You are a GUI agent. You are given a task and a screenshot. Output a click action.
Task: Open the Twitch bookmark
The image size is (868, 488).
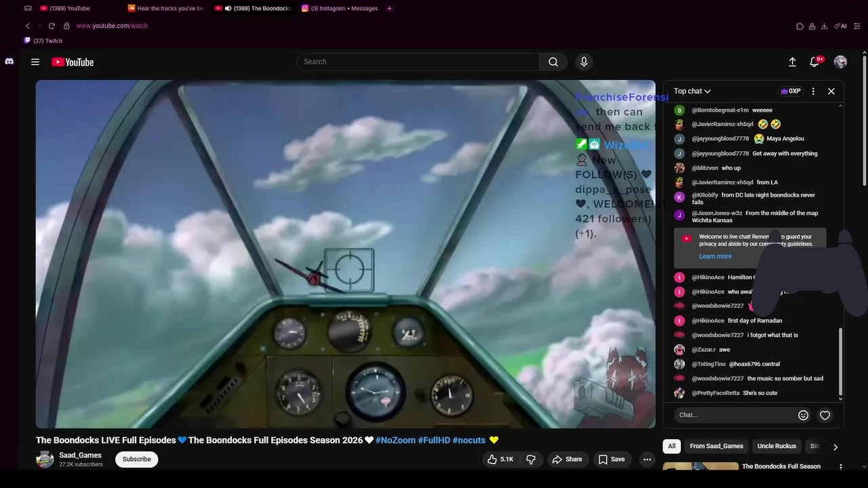coord(43,41)
